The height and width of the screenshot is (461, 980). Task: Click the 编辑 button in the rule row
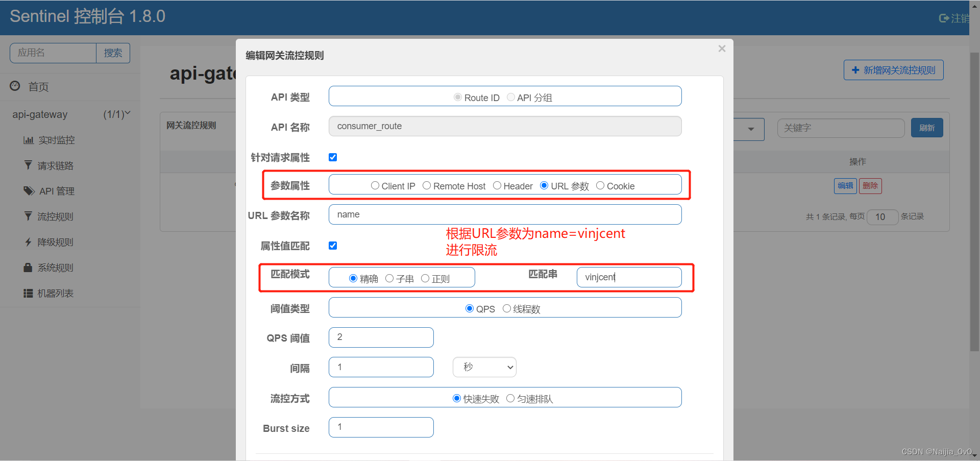845,186
